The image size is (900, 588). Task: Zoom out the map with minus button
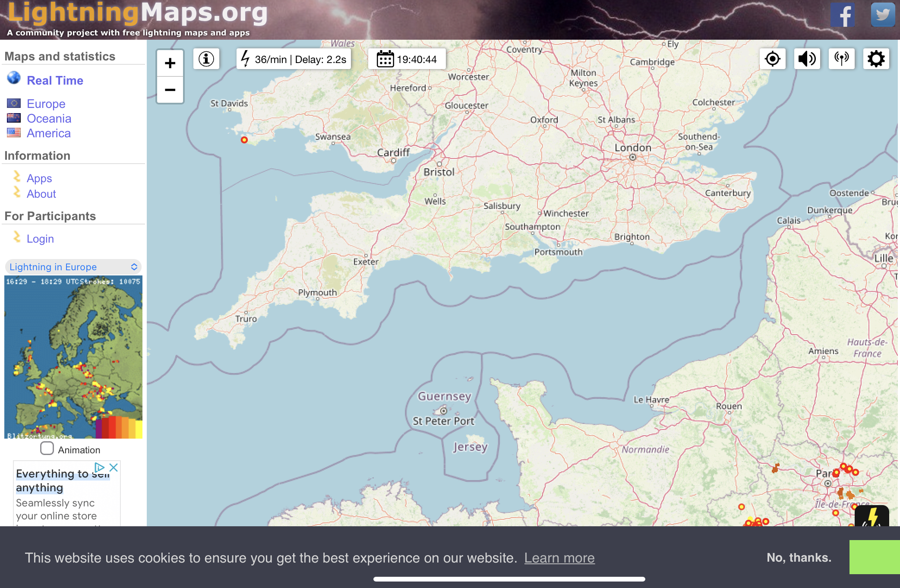tap(170, 90)
